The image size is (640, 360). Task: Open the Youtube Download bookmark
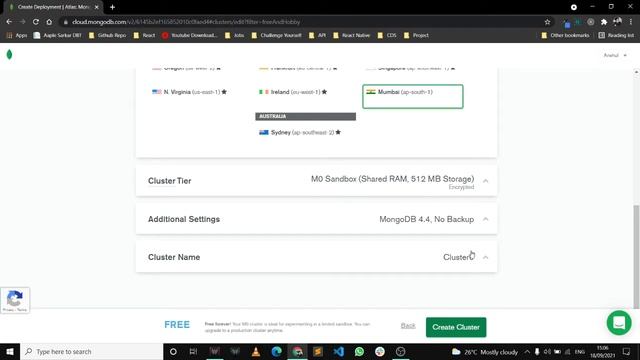click(189, 36)
